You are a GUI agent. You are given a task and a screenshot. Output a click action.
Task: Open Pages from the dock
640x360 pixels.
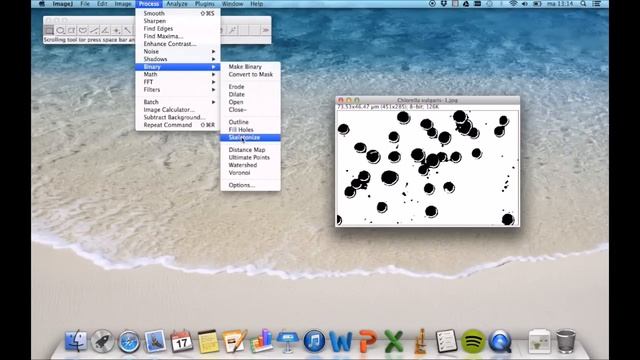[235, 341]
